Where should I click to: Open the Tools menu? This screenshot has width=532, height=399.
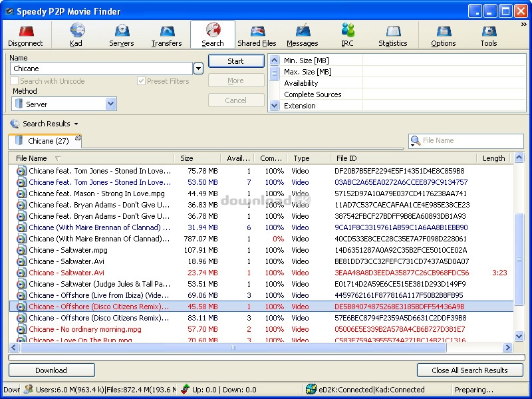[x=489, y=35]
